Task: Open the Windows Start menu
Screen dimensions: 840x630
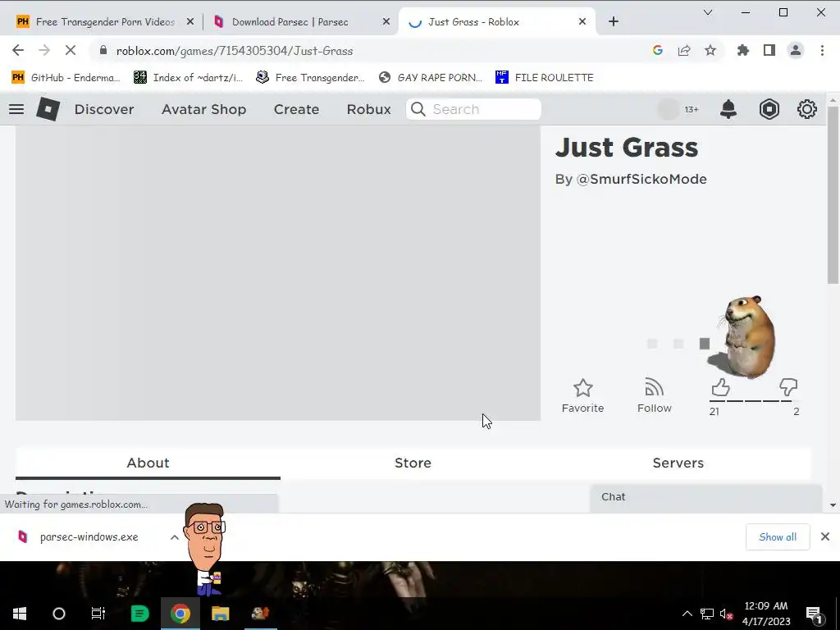Action: [20, 614]
